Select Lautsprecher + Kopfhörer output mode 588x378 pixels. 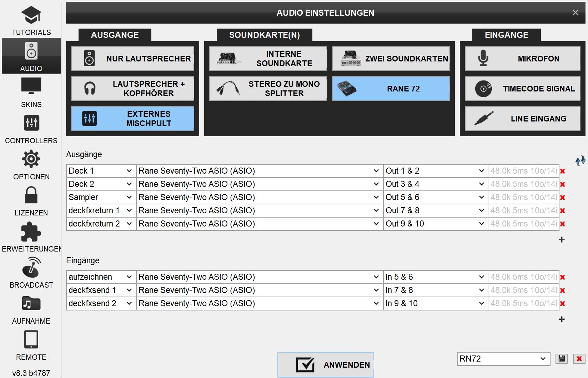tap(132, 89)
